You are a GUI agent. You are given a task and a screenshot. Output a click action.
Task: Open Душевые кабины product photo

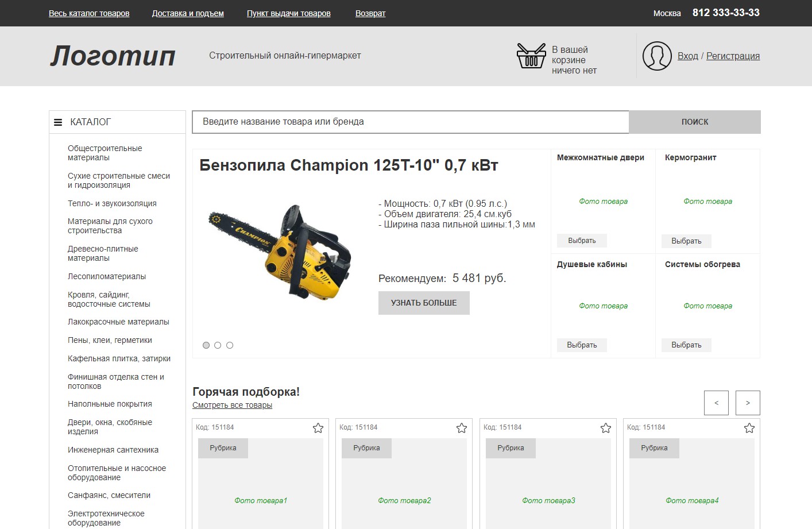click(x=603, y=306)
